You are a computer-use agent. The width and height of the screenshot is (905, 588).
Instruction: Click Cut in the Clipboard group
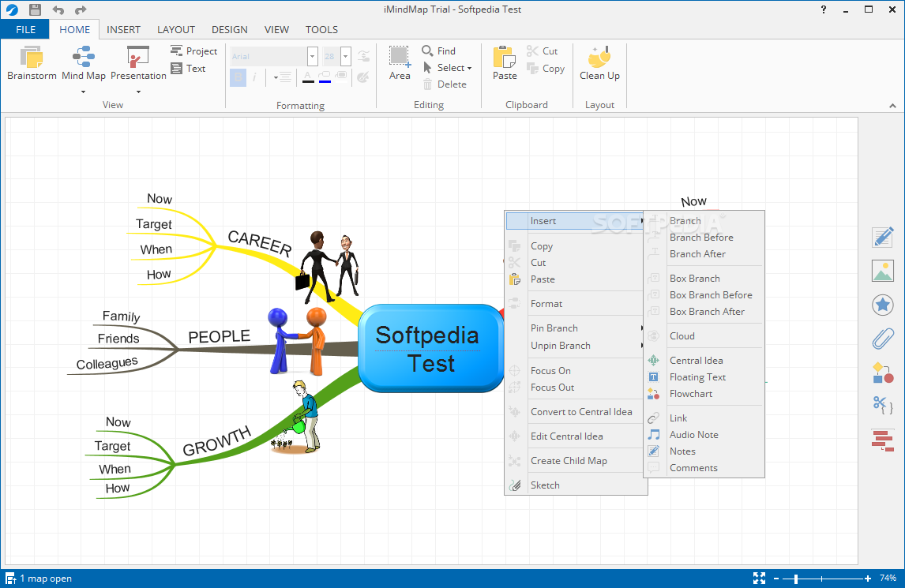[542, 51]
